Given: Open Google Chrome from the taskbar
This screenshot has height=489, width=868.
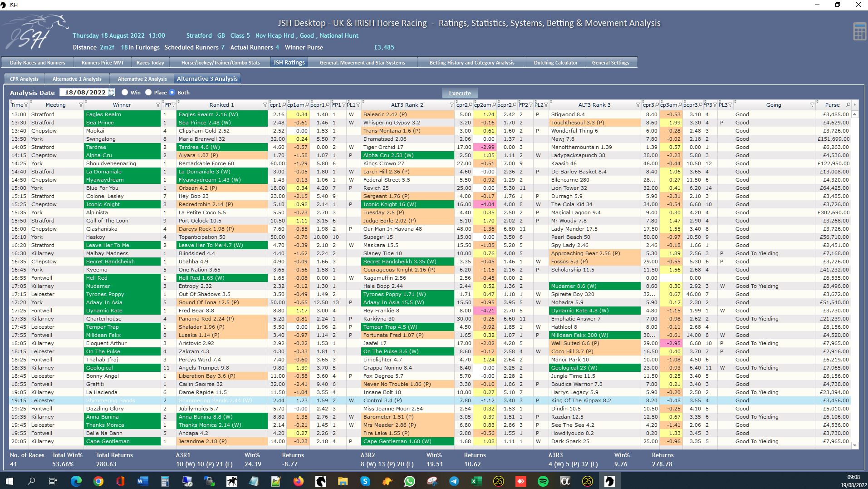Looking at the screenshot, I should pyautogui.click(x=98, y=481).
